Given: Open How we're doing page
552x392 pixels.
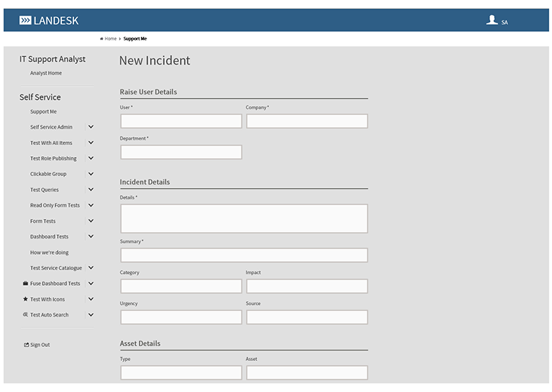Looking at the screenshot, I should (x=49, y=253).
